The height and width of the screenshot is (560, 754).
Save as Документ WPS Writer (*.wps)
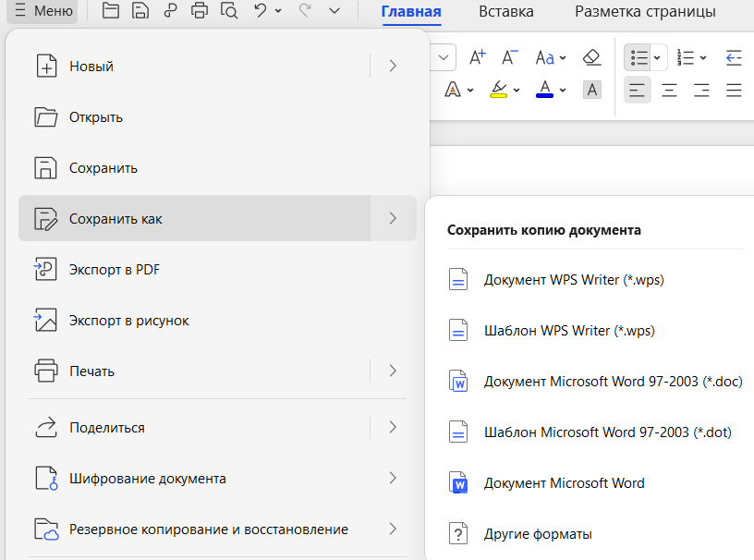point(595,279)
